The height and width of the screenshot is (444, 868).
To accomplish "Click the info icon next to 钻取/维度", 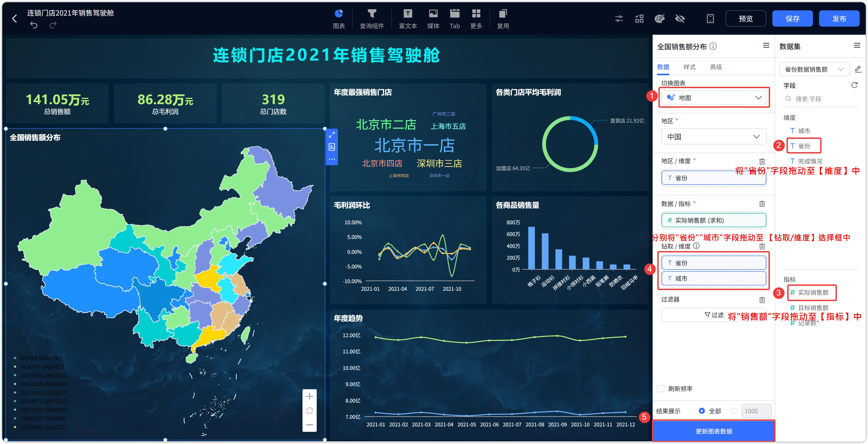I will [x=696, y=246].
